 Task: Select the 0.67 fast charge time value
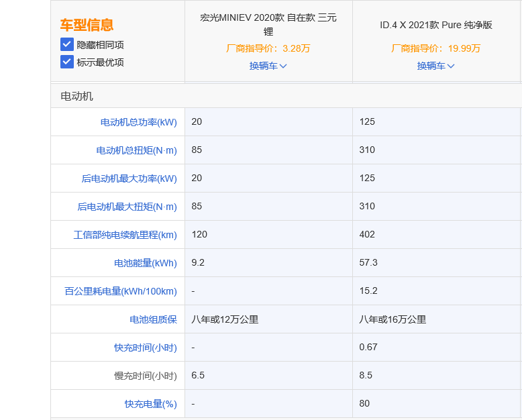[368, 347]
